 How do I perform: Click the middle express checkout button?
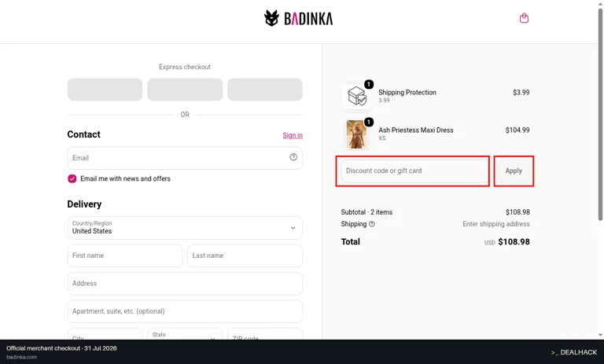pos(185,90)
